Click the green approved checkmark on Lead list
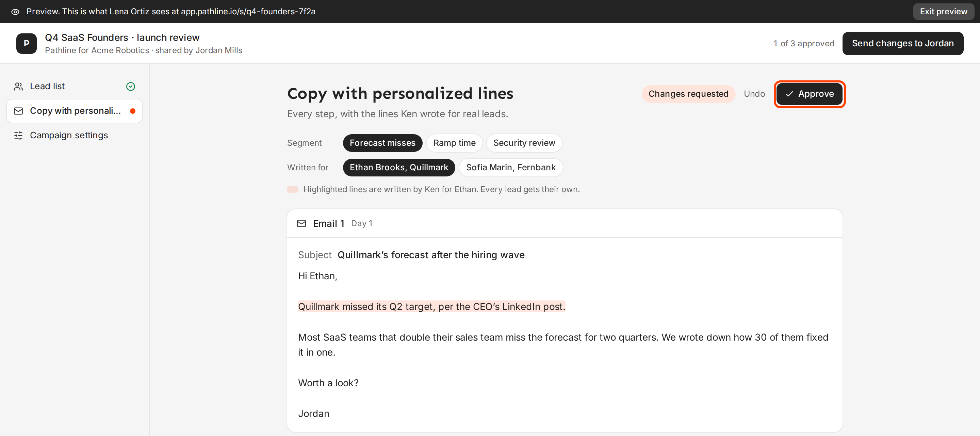Image resolution: width=980 pixels, height=436 pixels. point(130,87)
